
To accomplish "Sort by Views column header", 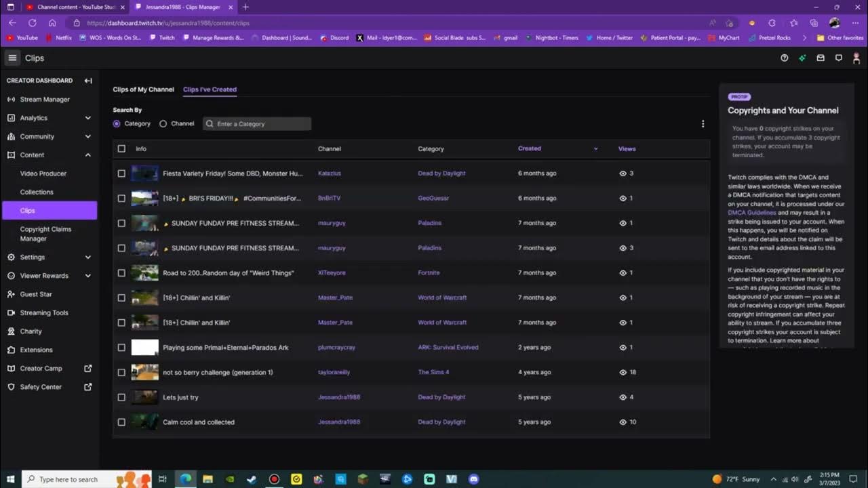I will click(627, 148).
